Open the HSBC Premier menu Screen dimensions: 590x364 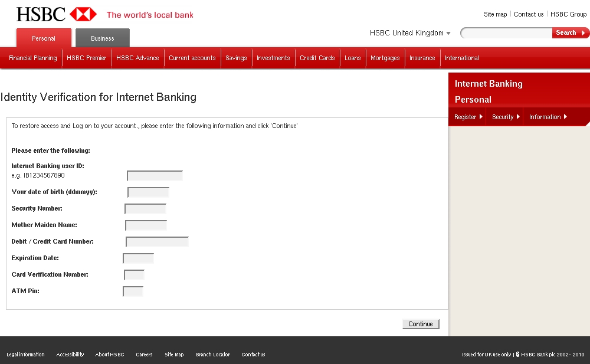pyautogui.click(x=87, y=58)
